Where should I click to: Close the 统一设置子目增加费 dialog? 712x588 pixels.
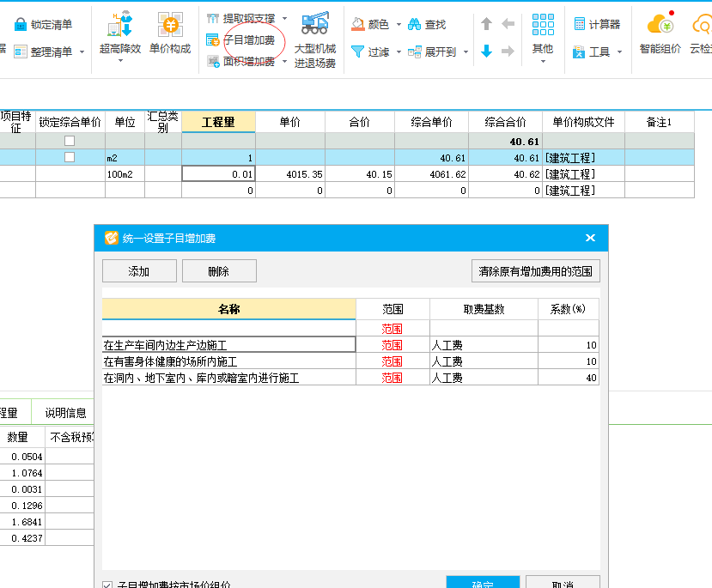(590, 238)
